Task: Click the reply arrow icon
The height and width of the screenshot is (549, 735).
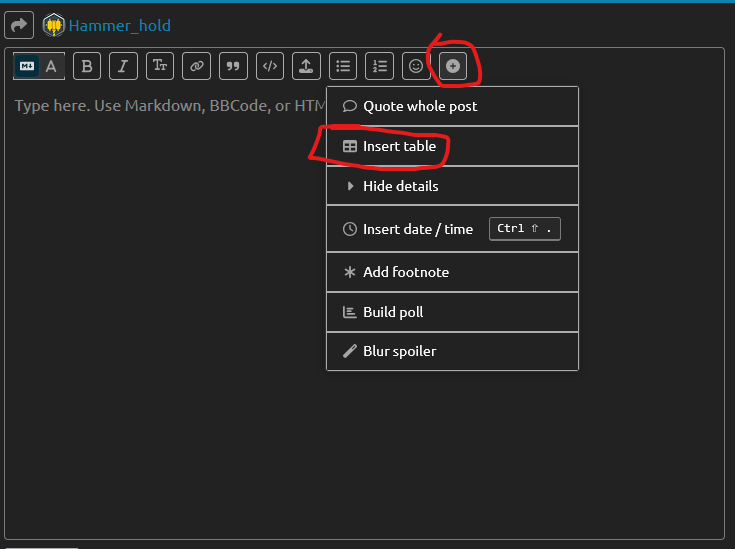Action: (x=19, y=25)
